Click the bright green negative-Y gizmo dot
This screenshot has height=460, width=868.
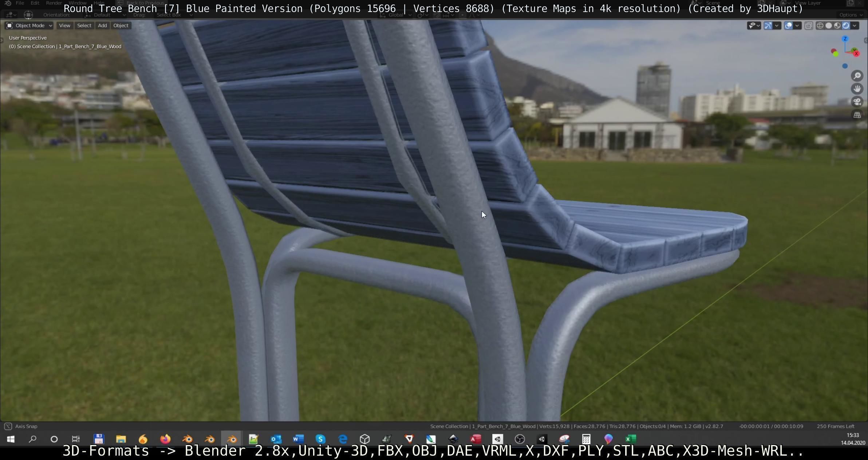836,54
